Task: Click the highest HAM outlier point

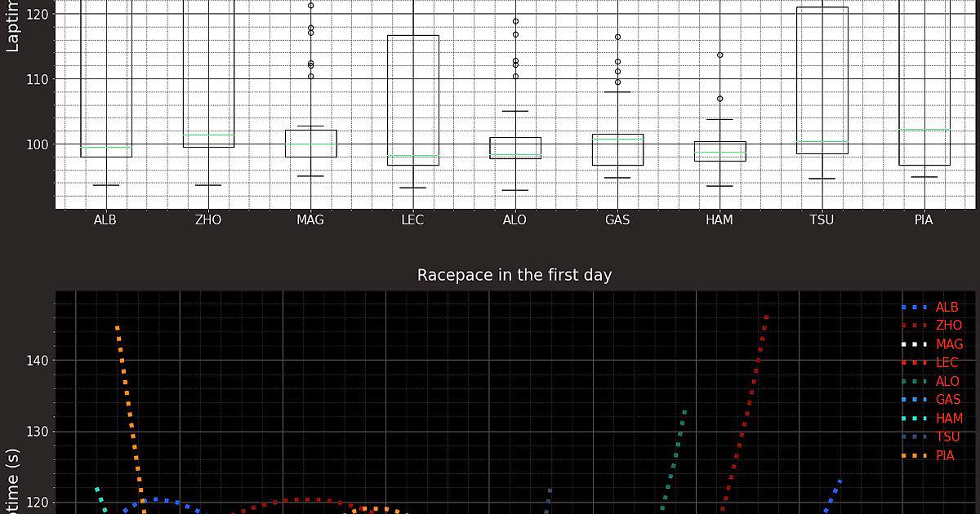Action: click(x=720, y=55)
